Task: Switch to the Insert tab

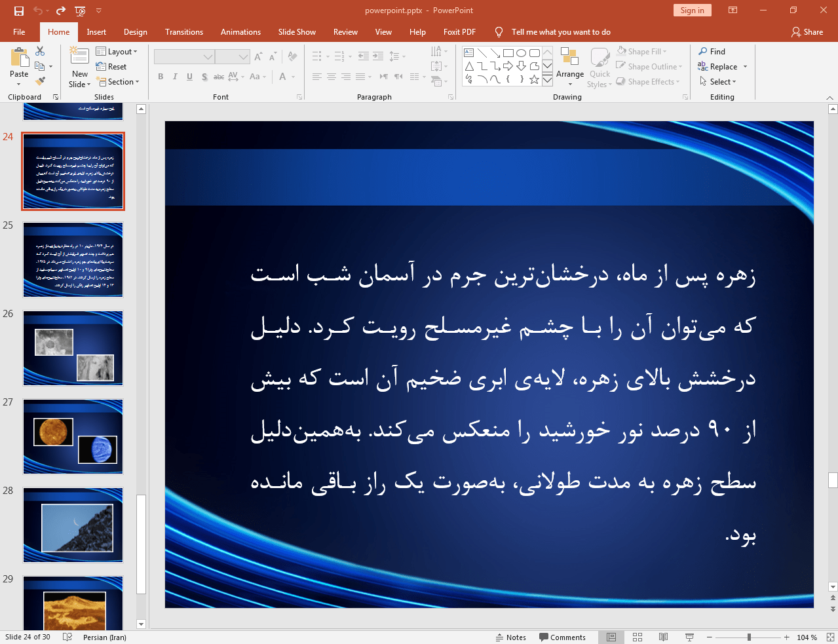Action: pyautogui.click(x=96, y=32)
